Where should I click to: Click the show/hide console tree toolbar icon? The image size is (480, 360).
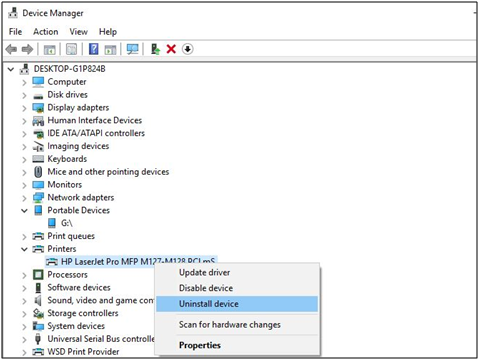pos(50,50)
